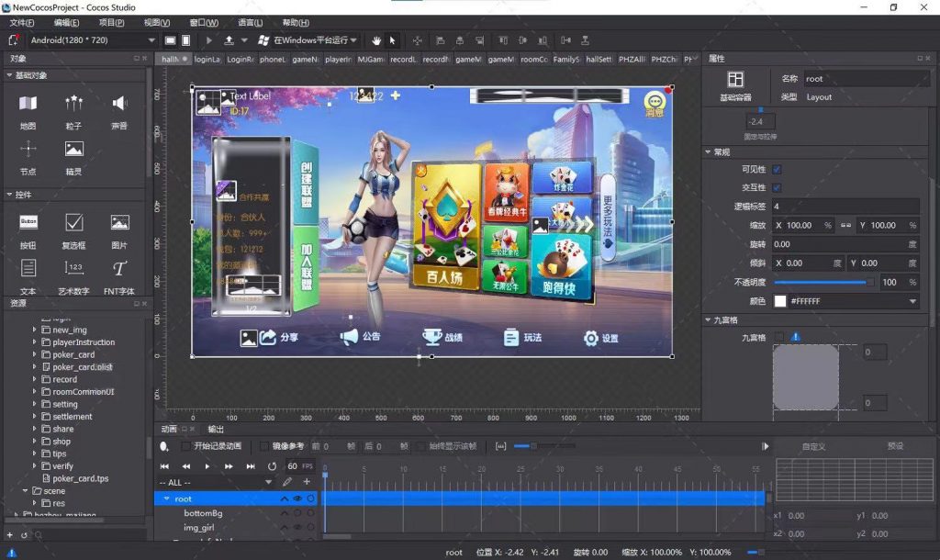The width and height of the screenshot is (940, 560).
Task: Toggle the 可见性 (Visible) checkbox
Action: click(x=777, y=169)
